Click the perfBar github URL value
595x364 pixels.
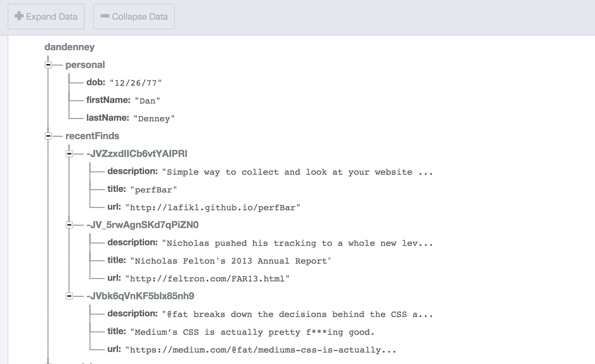point(212,208)
